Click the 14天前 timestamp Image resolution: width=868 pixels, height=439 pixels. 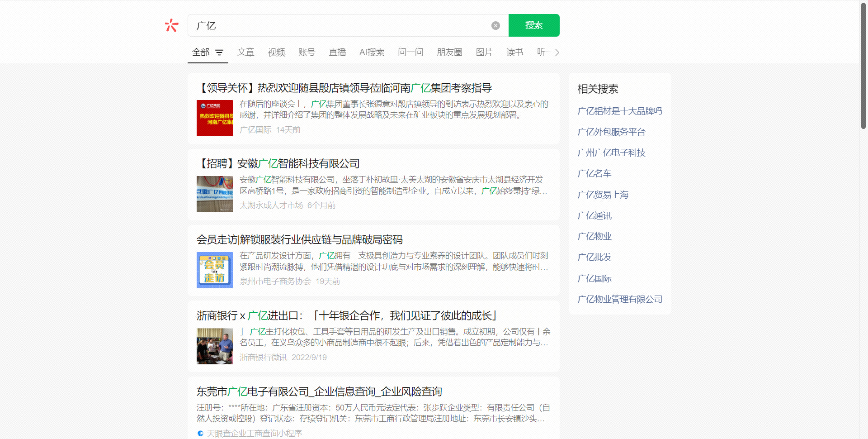coord(288,130)
